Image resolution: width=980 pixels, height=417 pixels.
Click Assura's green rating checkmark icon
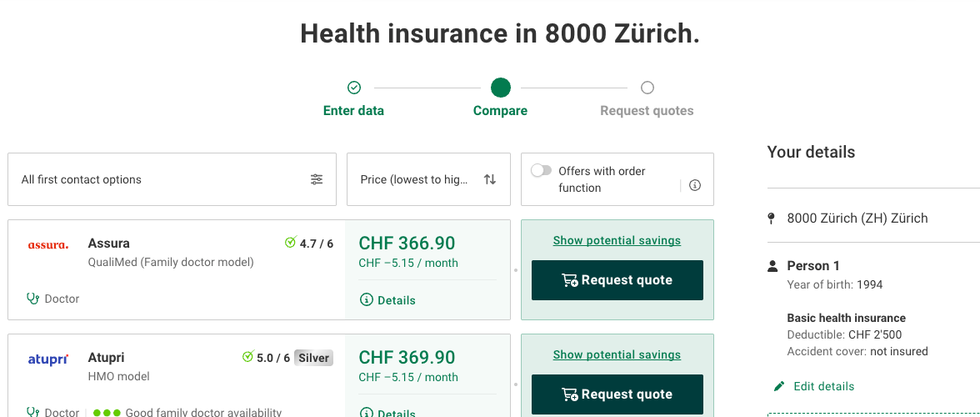click(x=291, y=243)
